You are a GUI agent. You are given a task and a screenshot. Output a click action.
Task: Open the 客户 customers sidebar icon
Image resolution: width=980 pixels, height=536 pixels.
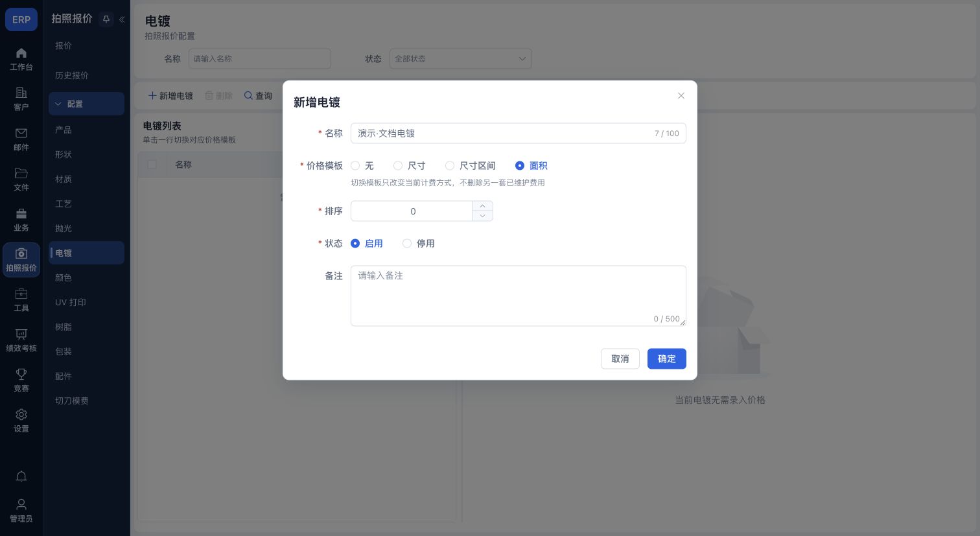[21, 99]
